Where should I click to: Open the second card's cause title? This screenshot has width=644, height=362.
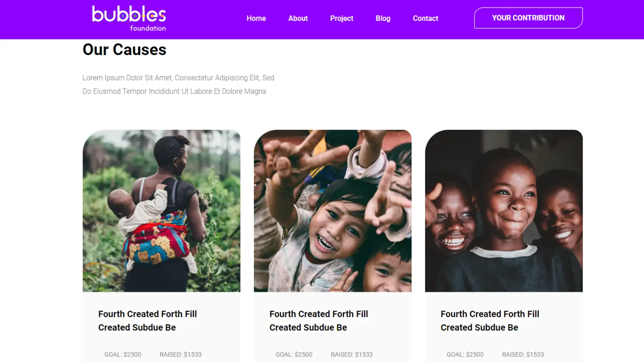click(319, 320)
